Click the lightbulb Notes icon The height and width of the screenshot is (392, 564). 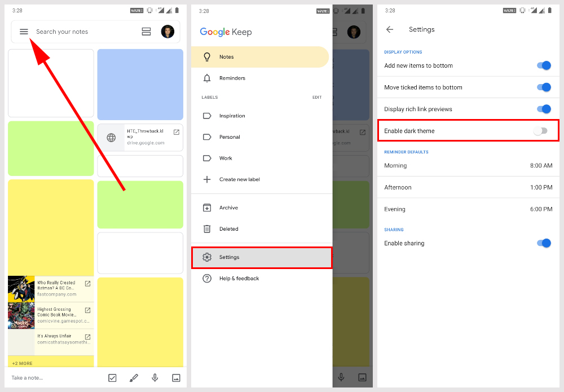click(x=207, y=57)
